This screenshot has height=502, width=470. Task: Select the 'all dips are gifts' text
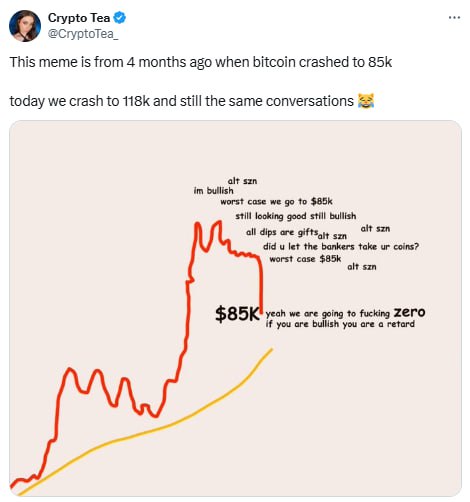point(282,232)
